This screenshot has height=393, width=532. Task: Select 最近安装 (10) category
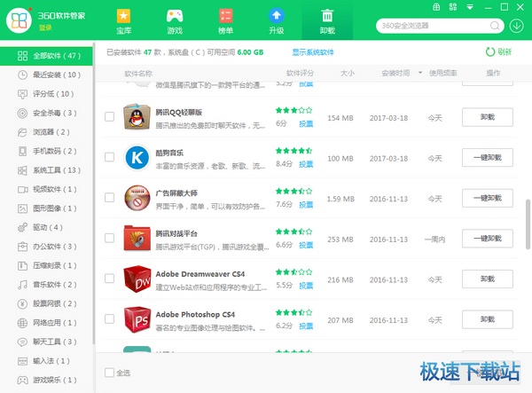(46, 75)
